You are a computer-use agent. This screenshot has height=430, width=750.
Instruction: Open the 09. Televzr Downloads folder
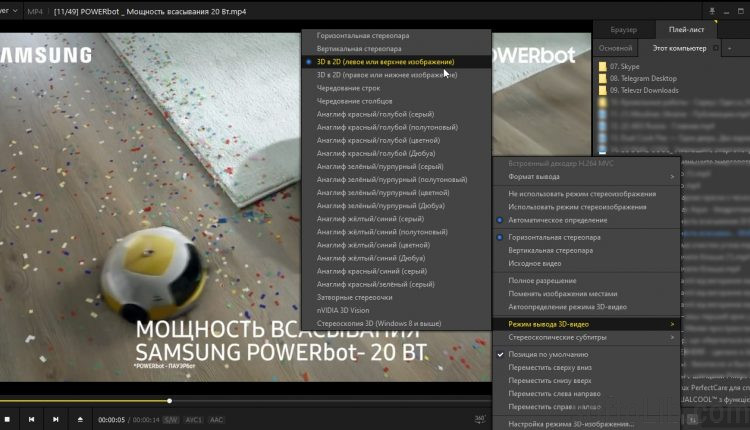(640, 90)
